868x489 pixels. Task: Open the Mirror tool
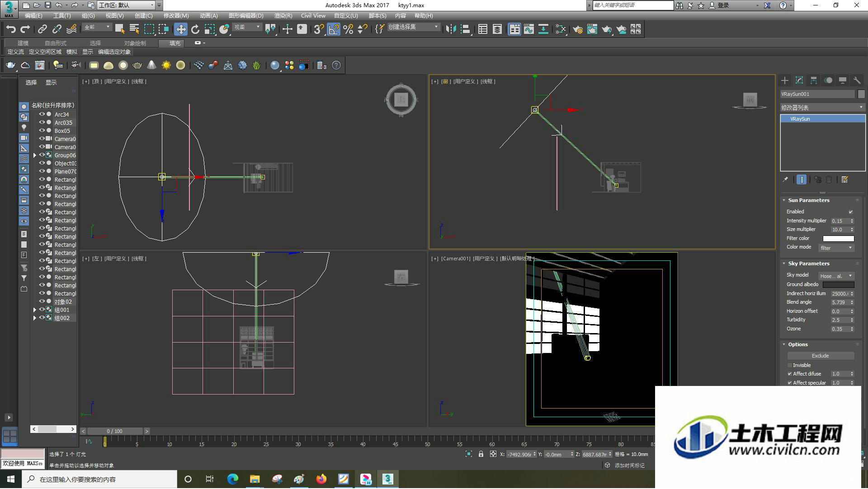pos(451,29)
